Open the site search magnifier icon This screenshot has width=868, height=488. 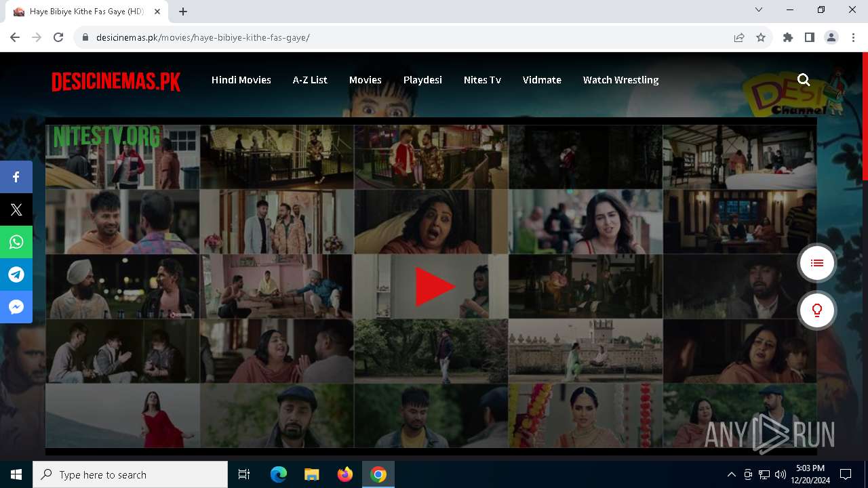tap(804, 80)
